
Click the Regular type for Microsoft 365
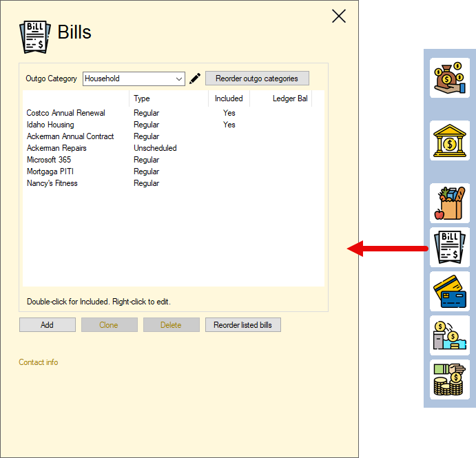pyautogui.click(x=146, y=160)
